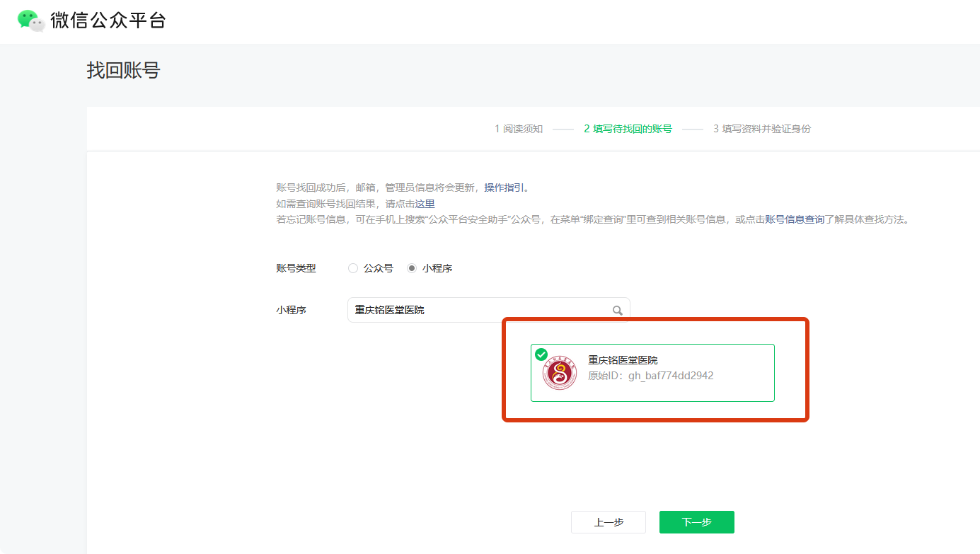
Task: Click the 小程序 search input field
Action: pyautogui.click(x=488, y=310)
